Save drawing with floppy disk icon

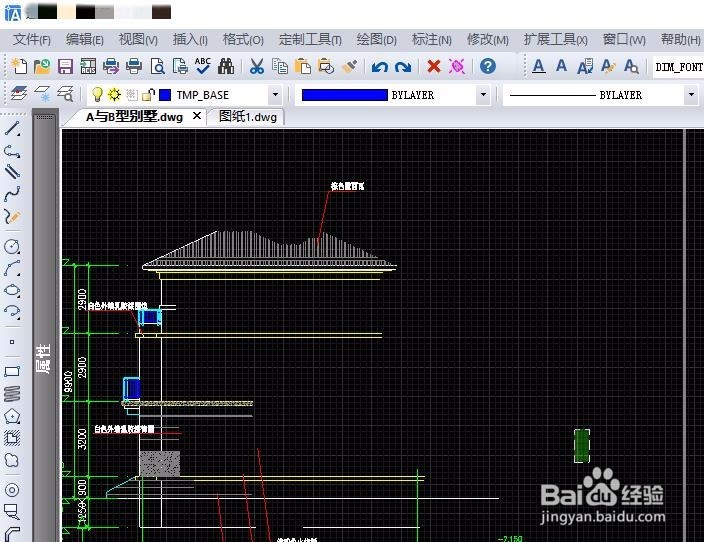(x=66, y=66)
